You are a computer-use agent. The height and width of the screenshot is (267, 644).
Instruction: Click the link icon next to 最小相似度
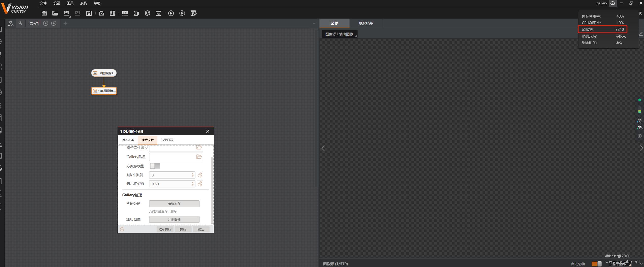(x=200, y=184)
